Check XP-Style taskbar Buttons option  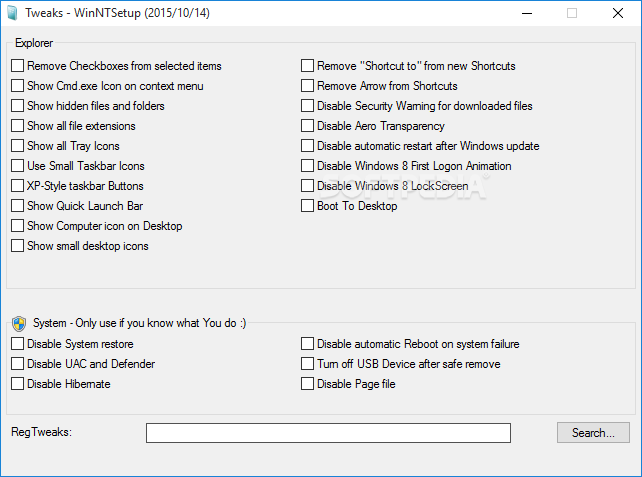18,185
